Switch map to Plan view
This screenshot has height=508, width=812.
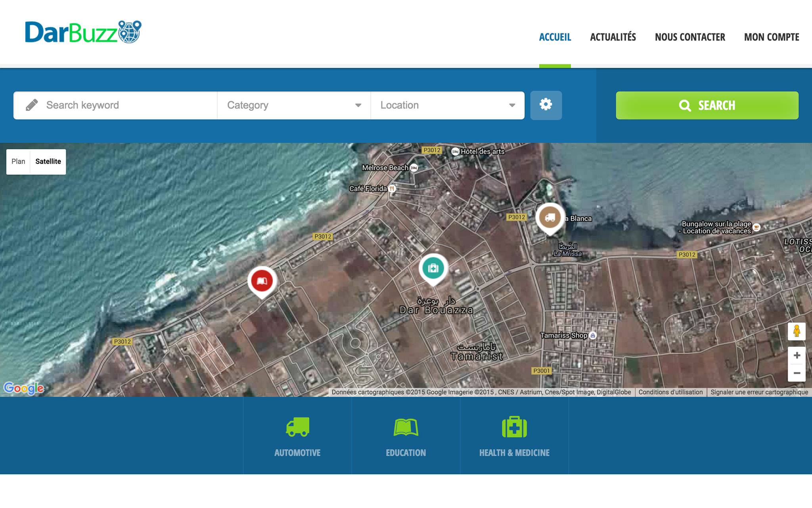click(x=18, y=162)
